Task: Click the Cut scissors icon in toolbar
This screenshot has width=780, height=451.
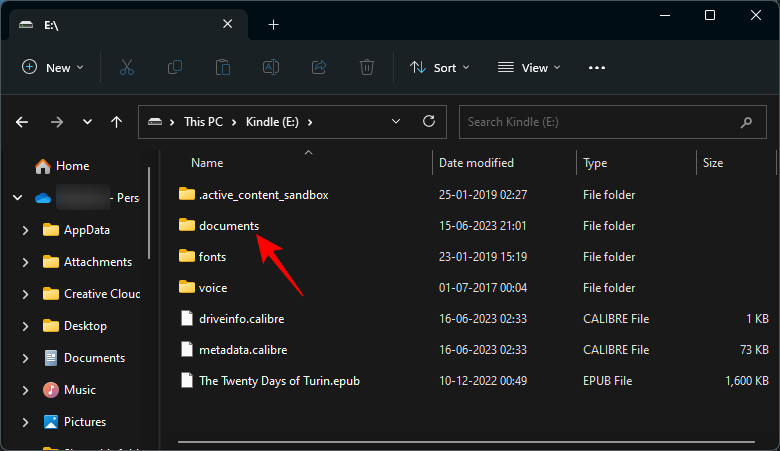Action: (126, 67)
